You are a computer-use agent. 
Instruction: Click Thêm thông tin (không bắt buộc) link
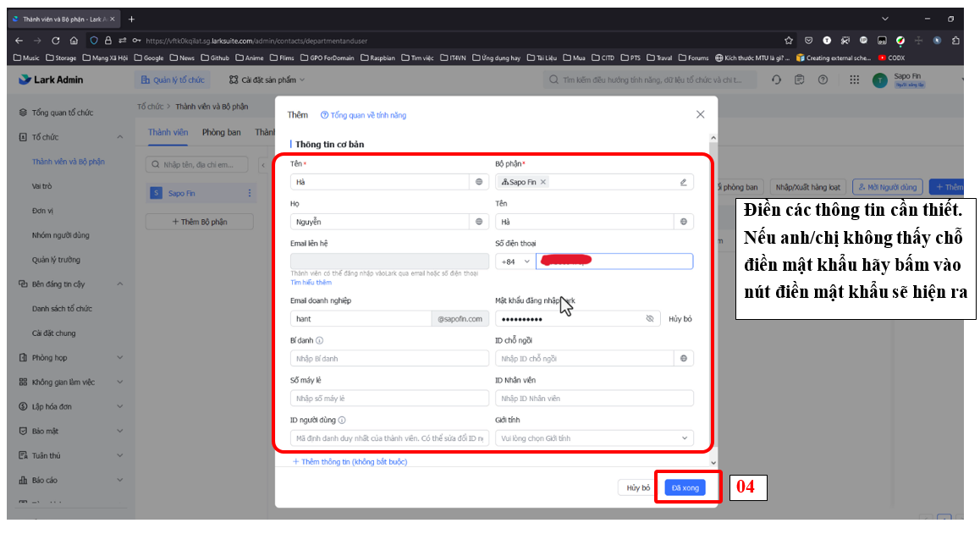pos(350,462)
